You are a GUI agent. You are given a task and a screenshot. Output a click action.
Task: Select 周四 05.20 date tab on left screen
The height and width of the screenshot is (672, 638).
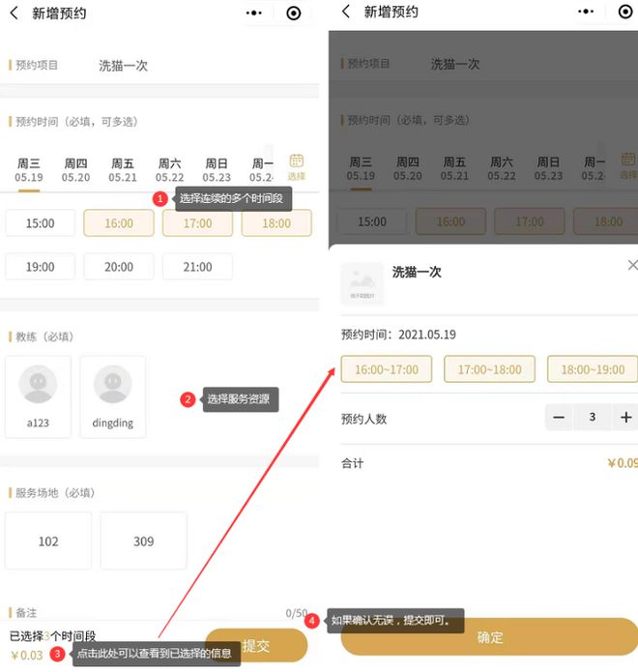[75, 170]
